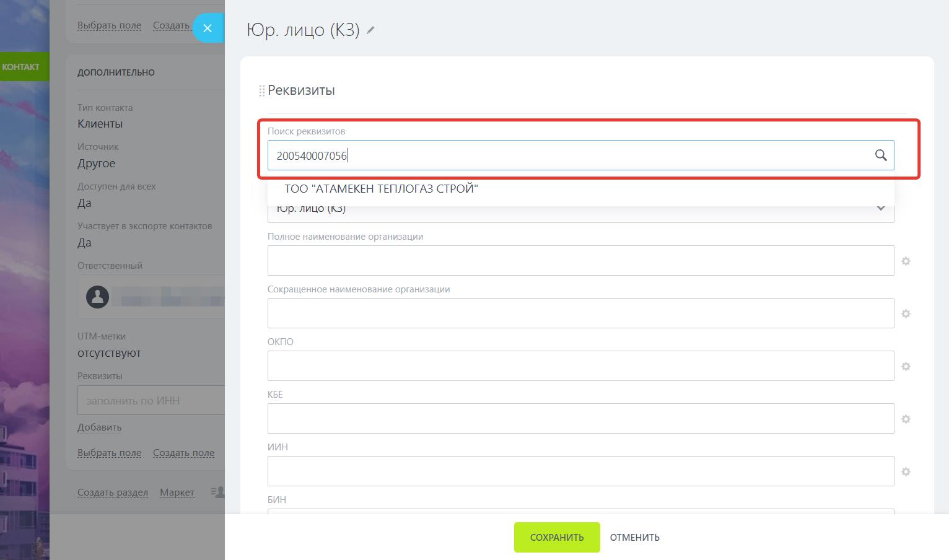Viewport: 949px width, 560px height.
Task: Open the Маркет link
Action: click(x=177, y=492)
